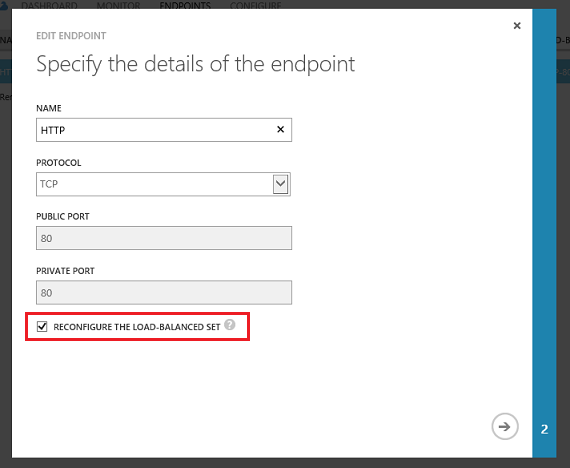Open the Configure tab
This screenshot has height=468, width=570.
[x=256, y=5]
